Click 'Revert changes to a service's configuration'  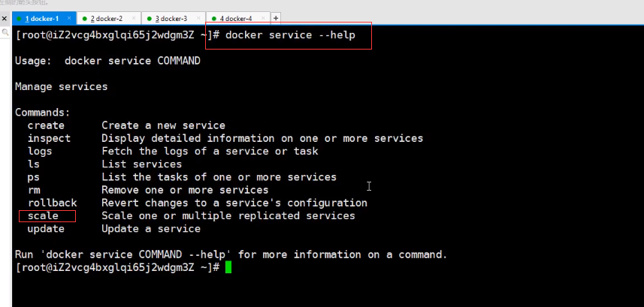234,203
